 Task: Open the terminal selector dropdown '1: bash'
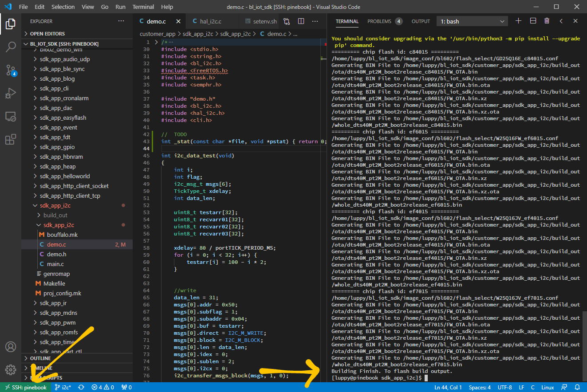472,21
